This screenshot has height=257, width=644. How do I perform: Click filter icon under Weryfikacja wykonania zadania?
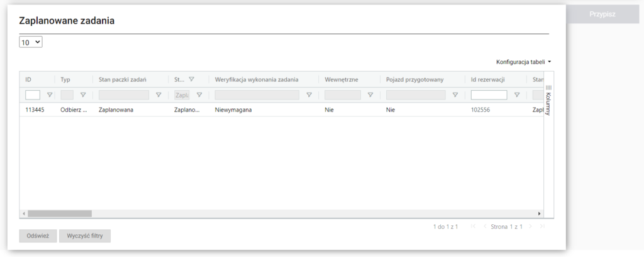(x=309, y=95)
